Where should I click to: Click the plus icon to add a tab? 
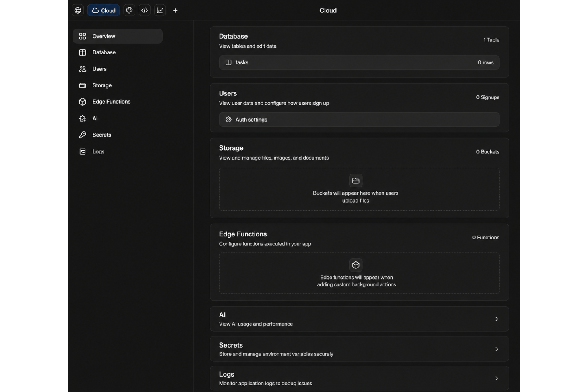[x=175, y=10]
